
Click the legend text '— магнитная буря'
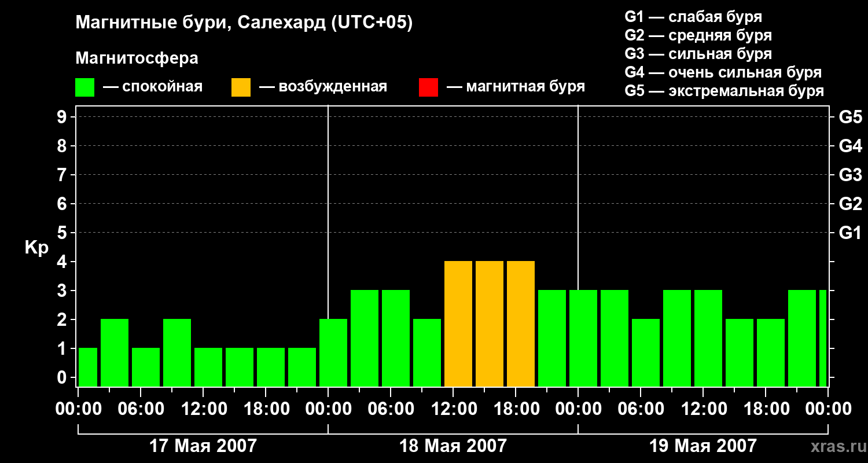pos(516,87)
